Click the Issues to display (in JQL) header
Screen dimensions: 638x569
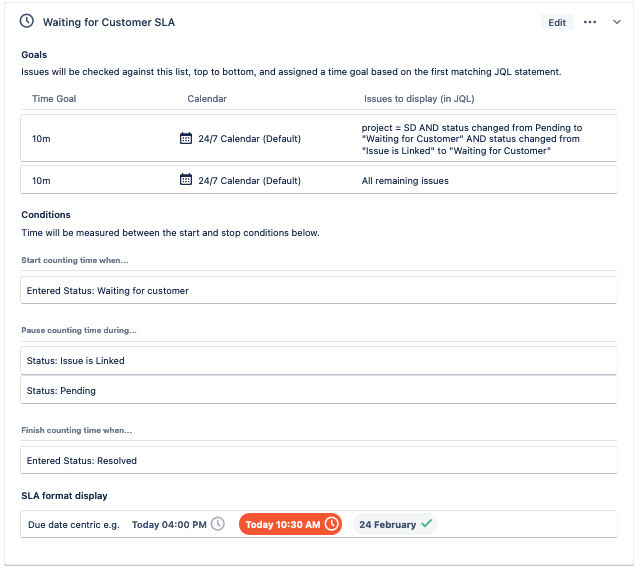[x=419, y=99]
